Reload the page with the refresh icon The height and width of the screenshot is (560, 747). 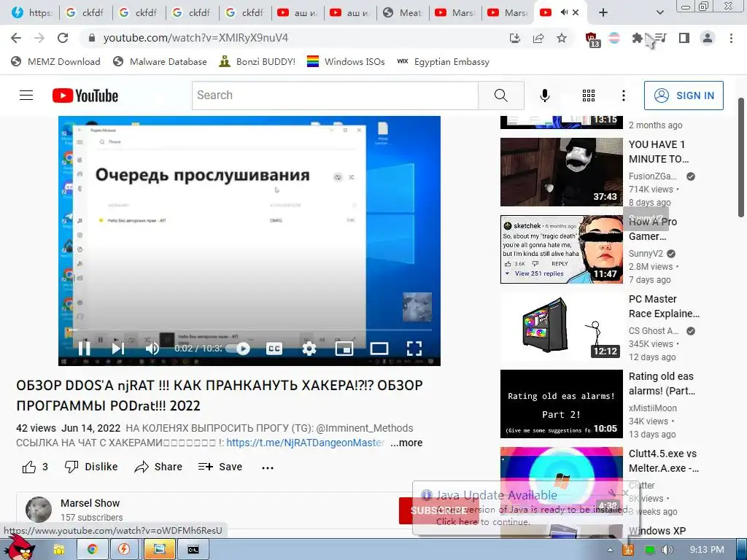pyautogui.click(x=63, y=38)
